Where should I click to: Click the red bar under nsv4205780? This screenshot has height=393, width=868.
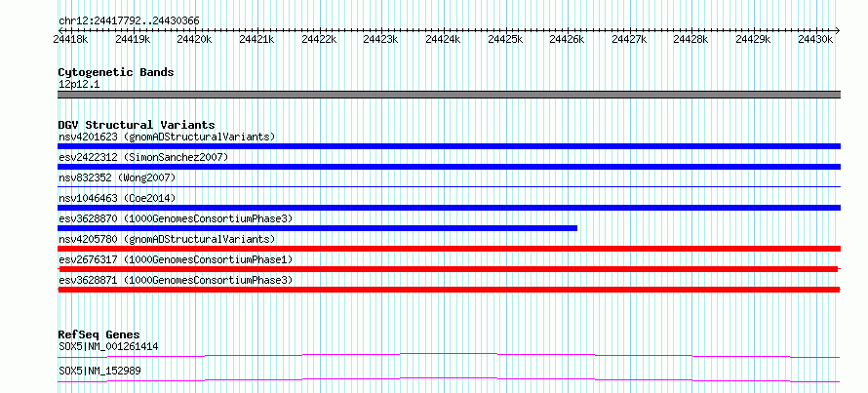pyautogui.click(x=449, y=249)
